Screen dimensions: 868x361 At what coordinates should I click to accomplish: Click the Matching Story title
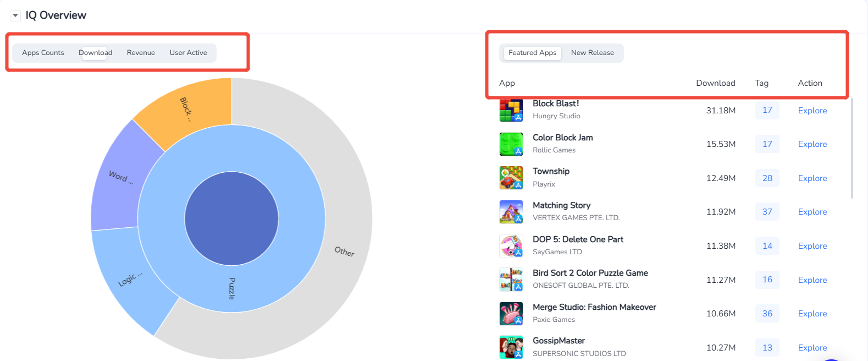click(561, 205)
